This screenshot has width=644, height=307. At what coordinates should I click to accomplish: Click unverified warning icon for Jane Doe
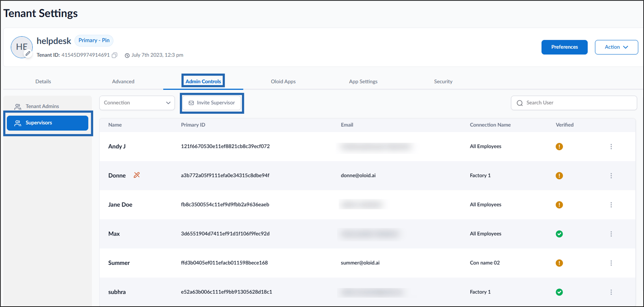[559, 205]
